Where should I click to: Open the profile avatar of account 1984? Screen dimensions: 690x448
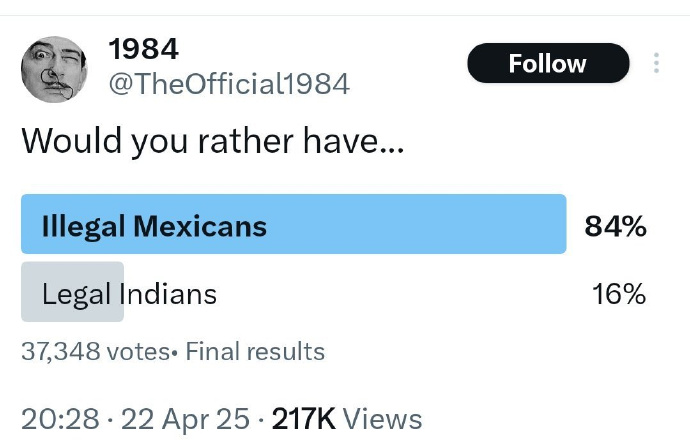(54, 70)
